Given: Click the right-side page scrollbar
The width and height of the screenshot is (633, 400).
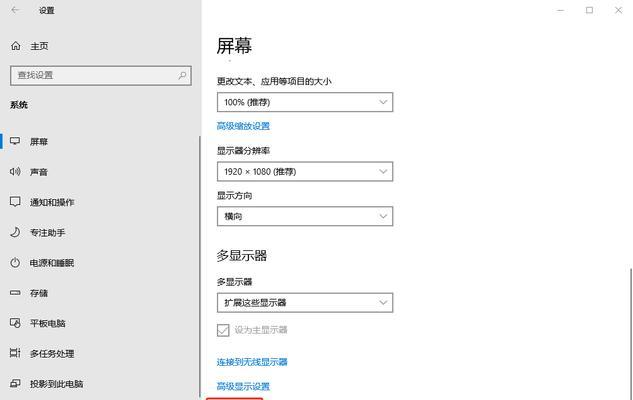Looking at the screenshot, I should 630,333.
